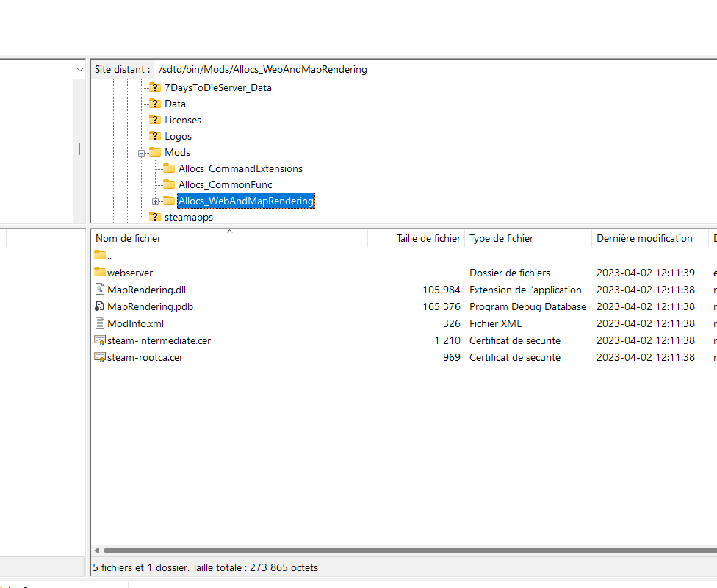The image size is (717, 588).
Task: Click the MapRendering.pdb file icon
Action: (x=100, y=306)
